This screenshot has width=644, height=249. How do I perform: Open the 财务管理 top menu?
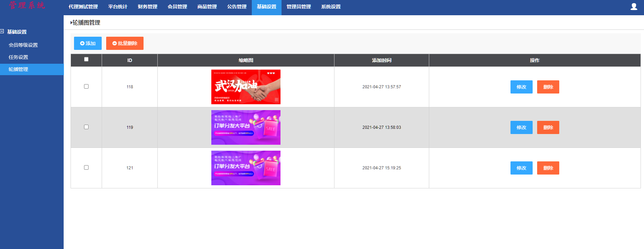(x=147, y=7)
